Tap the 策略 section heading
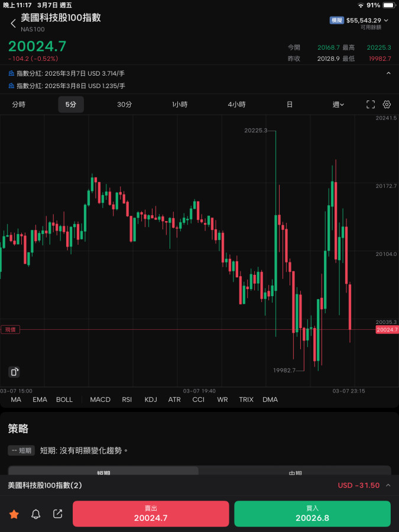This screenshot has height=532, width=399. point(18,429)
